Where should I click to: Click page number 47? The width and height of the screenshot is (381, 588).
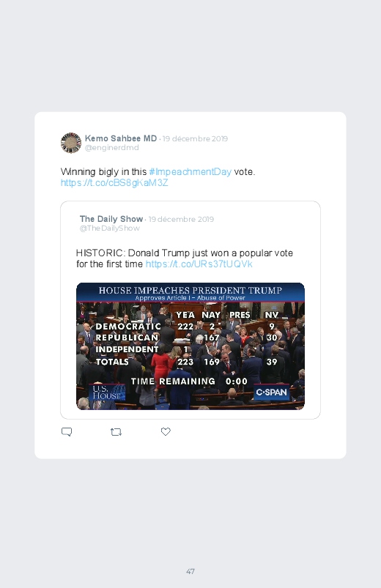(x=190, y=571)
